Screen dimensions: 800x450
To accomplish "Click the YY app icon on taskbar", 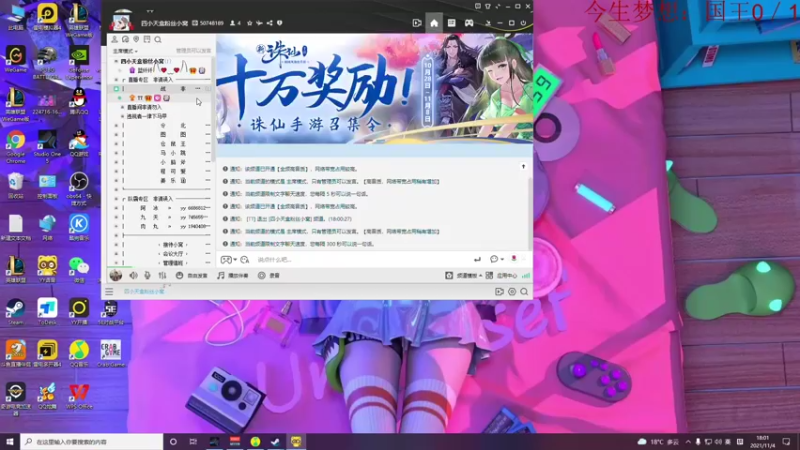I will [296, 441].
